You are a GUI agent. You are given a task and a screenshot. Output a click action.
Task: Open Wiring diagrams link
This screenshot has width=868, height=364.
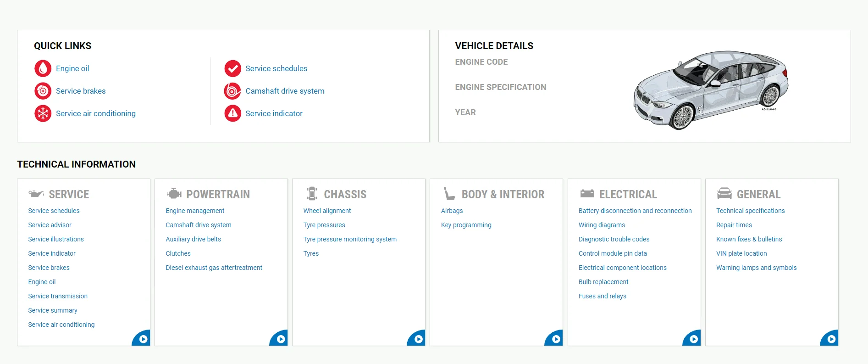[602, 225]
